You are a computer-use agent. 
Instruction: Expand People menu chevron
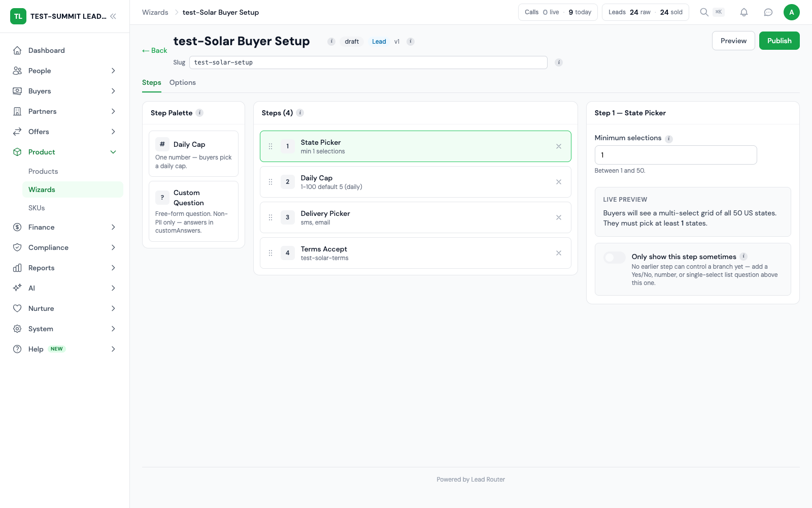point(113,71)
